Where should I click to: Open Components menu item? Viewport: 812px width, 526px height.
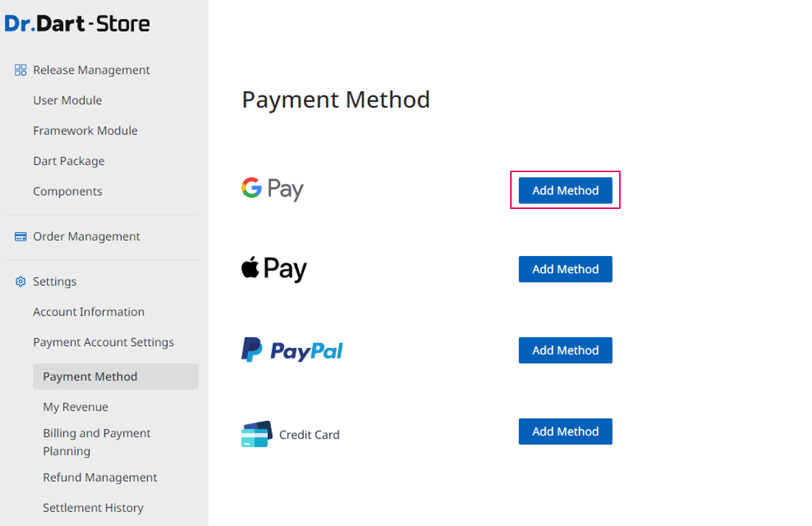[68, 191]
